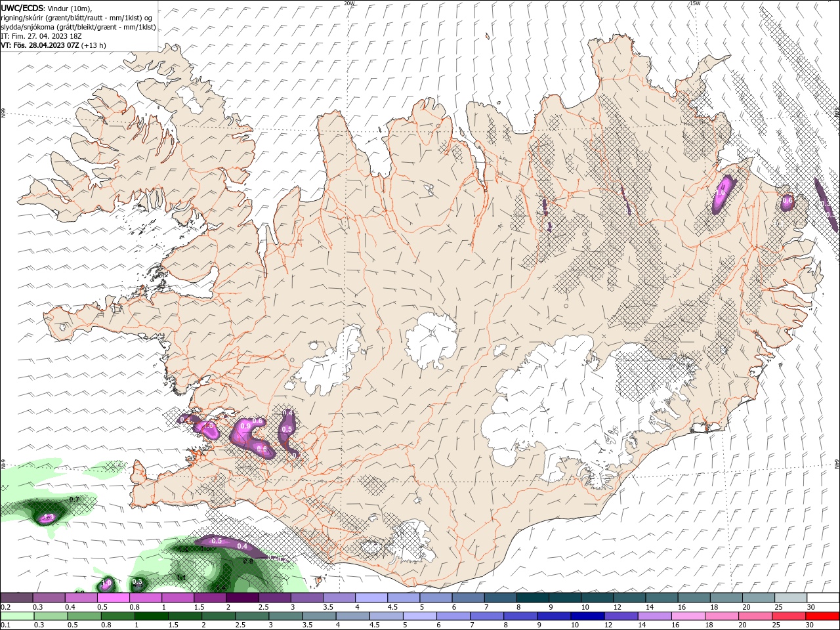
Task: Click the '(+13 h)' forecast offset text
Action: pos(94,45)
